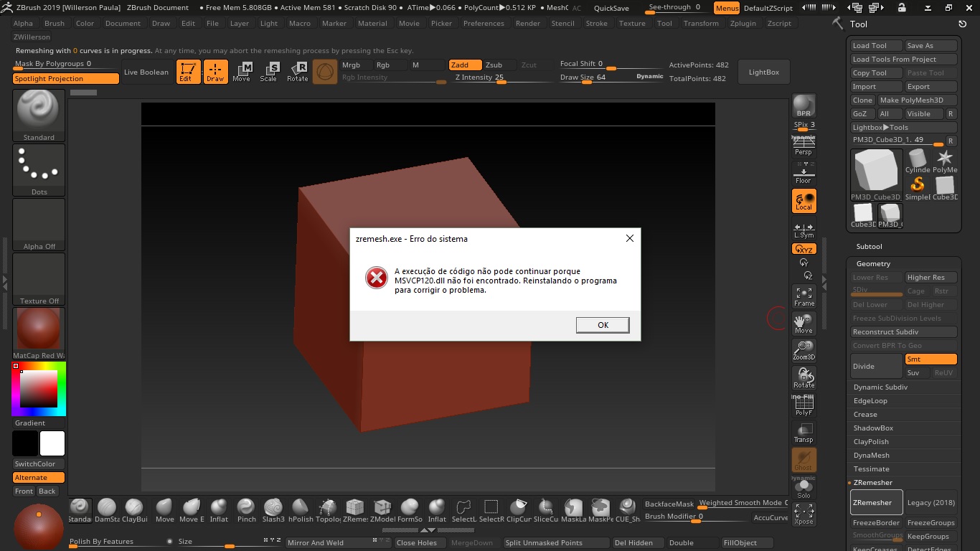
Task: Toggle Persp perspective view
Action: (804, 146)
